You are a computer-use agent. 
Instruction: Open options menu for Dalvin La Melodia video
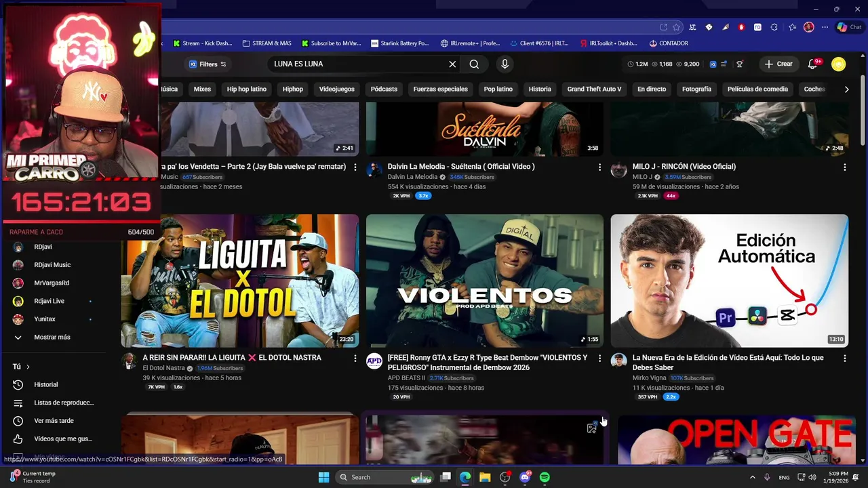599,167
